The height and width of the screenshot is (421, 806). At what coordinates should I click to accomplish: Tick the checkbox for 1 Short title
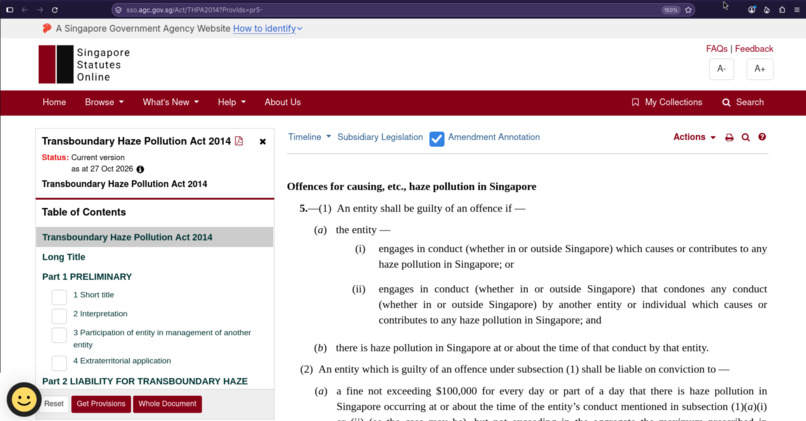pos(59,297)
